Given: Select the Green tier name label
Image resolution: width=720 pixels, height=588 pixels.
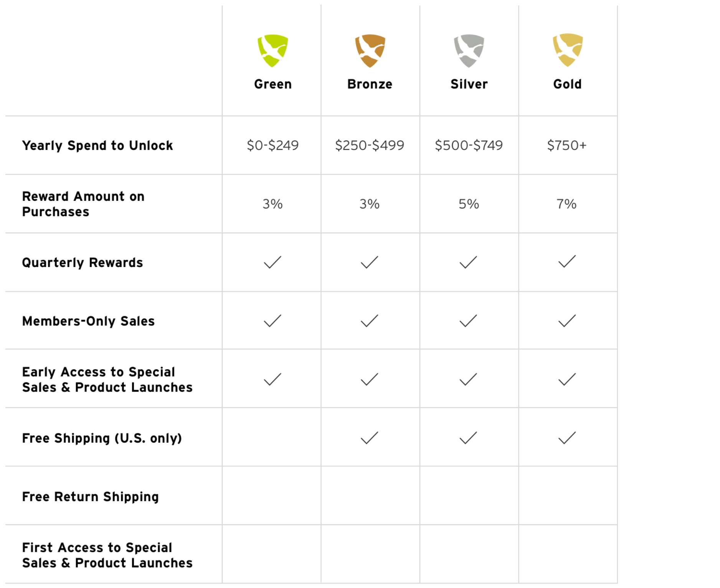Looking at the screenshot, I should pyautogui.click(x=273, y=84).
